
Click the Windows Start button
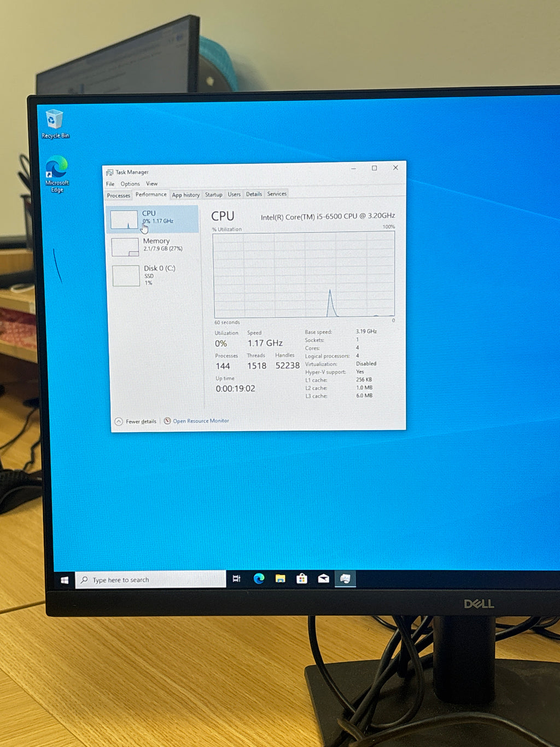click(x=64, y=580)
